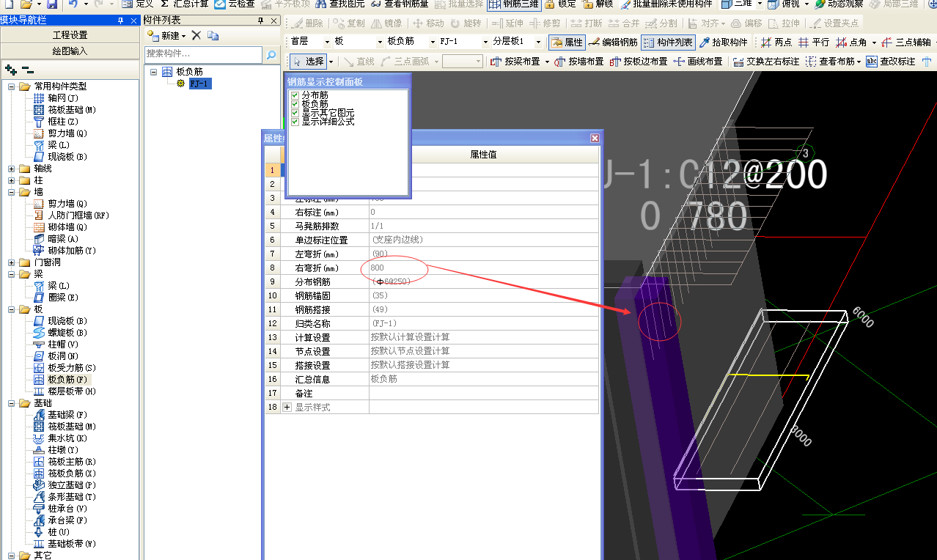Toggle the 属性 properties panel button

[x=567, y=43]
